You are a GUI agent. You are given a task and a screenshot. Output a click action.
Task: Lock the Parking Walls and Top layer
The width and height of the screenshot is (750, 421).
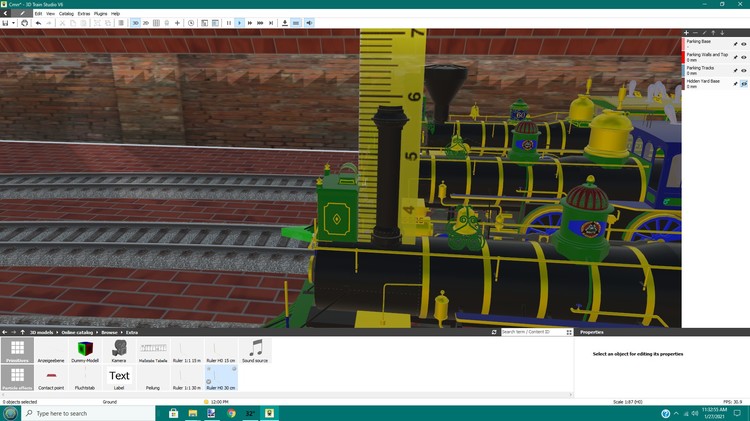tap(735, 57)
